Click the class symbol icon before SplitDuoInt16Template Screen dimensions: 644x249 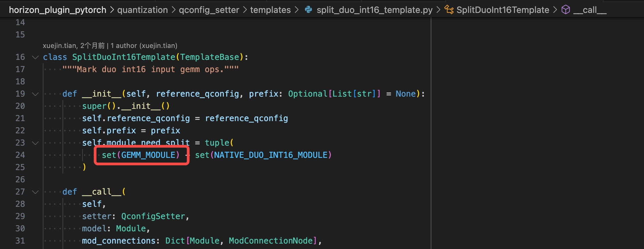449,10
